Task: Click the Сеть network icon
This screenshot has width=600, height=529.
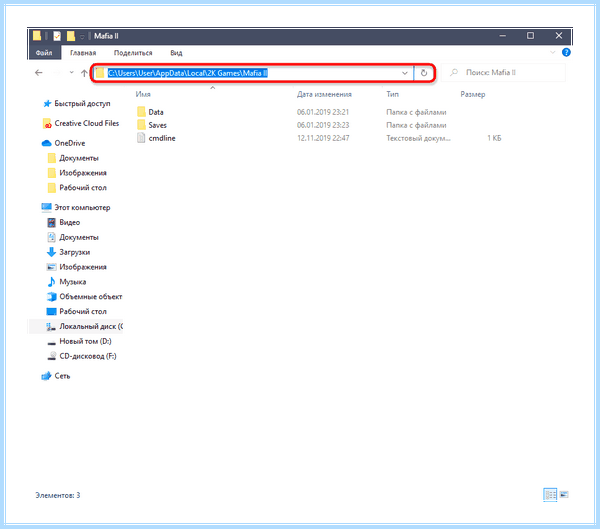Action: (x=46, y=376)
